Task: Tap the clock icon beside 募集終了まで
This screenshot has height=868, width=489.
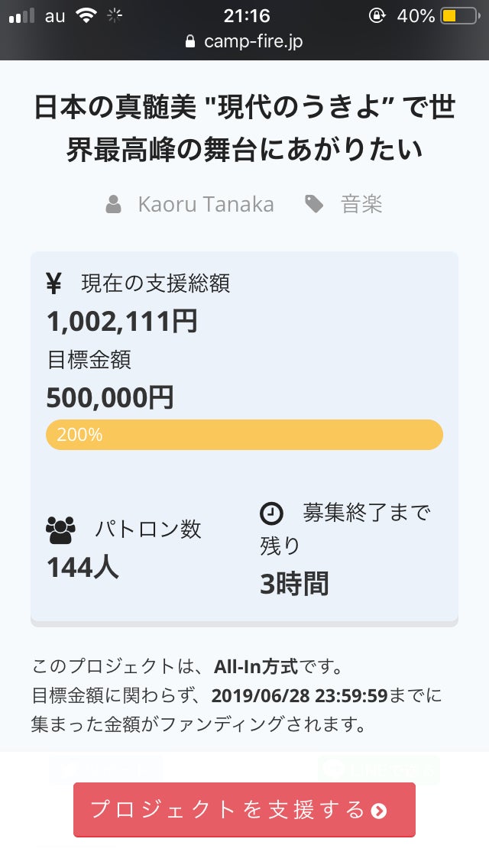Action: click(x=271, y=513)
